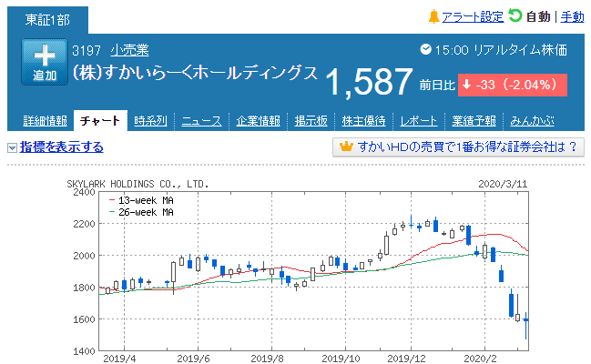The image size is (591, 364).
Task: Click chart date 2020/3/11
Action: [x=503, y=184]
